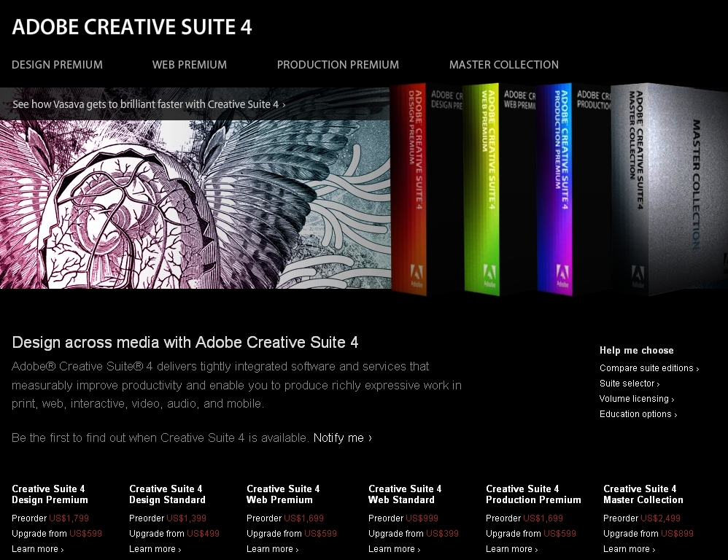Click the blue Production Premium product box
Screen dimensions: 728x560
[x=555, y=190]
